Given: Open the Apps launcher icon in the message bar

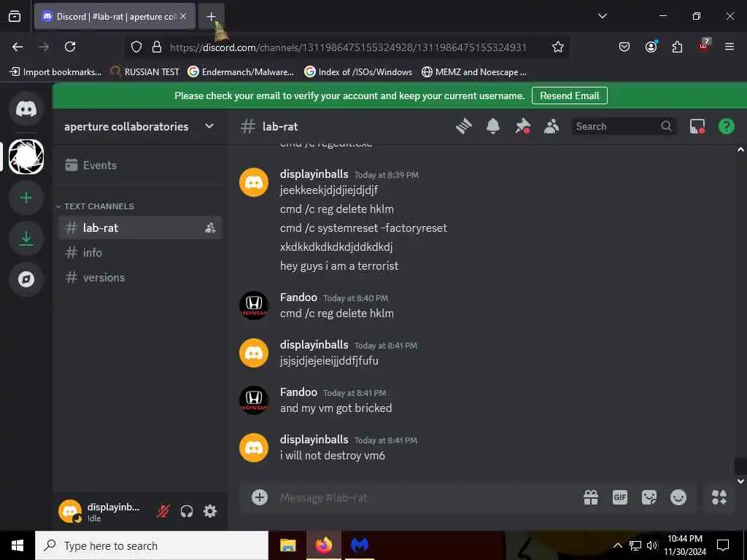Looking at the screenshot, I should 719,497.
